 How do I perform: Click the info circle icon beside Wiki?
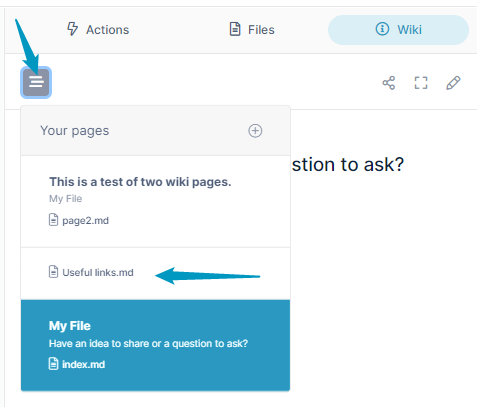coord(382,29)
